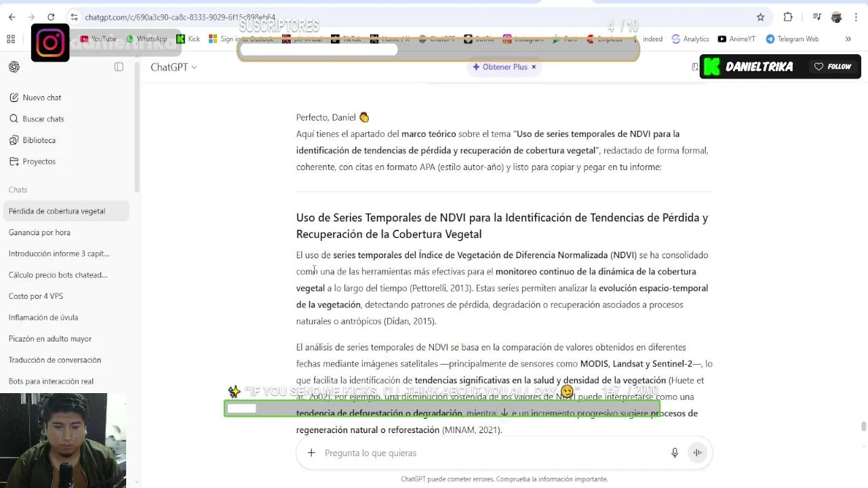Open the Inflamación de úvula chat

click(66, 317)
